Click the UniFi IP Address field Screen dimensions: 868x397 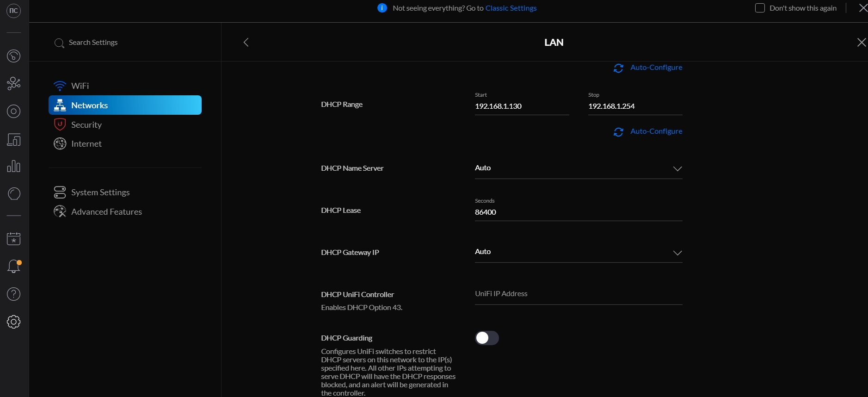[x=579, y=294]
